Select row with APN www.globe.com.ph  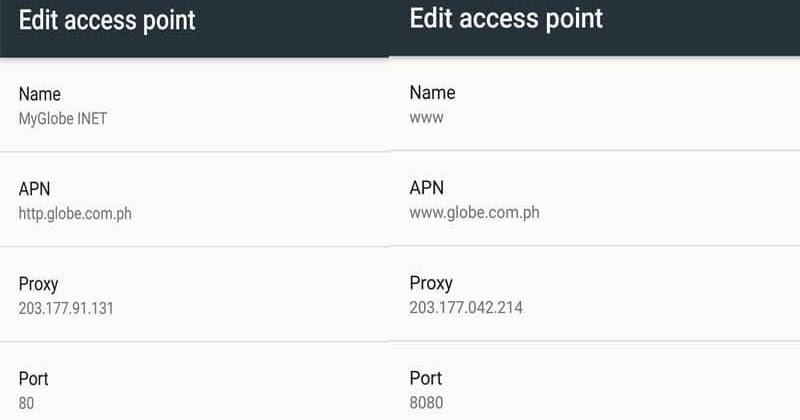(x=594, y=199)
